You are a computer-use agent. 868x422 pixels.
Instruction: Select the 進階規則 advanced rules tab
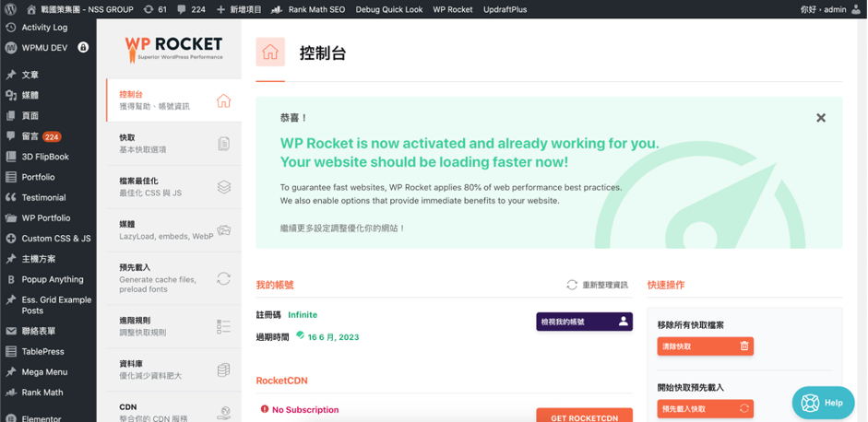tap(173, 326)
